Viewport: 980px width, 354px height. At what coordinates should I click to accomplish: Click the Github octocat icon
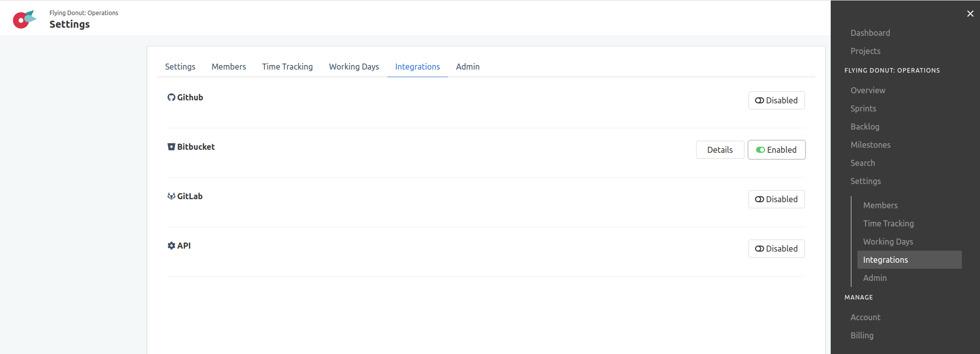point(171,97)
